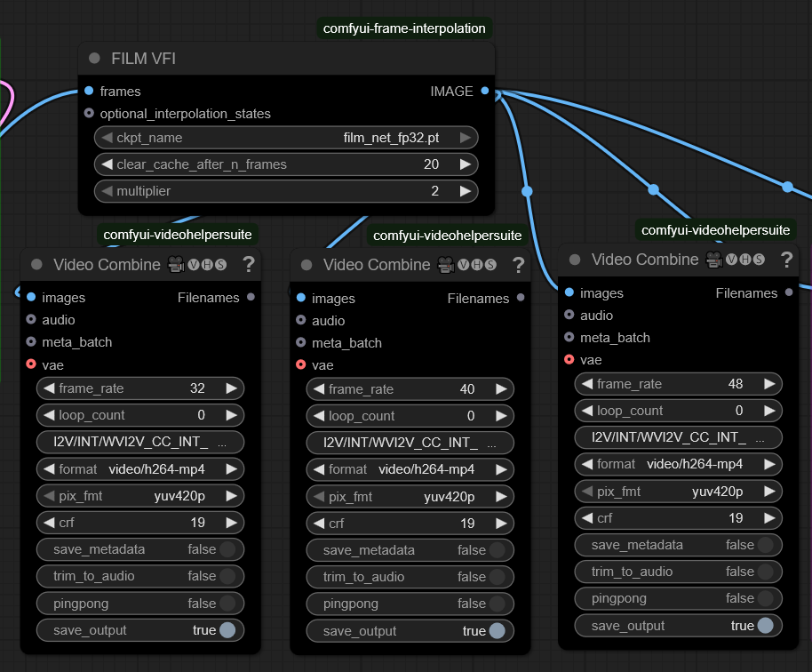Click images input socket on frame_rate 32 node
This screenshot has width=812, height=672.
click(x=31, y=297)
